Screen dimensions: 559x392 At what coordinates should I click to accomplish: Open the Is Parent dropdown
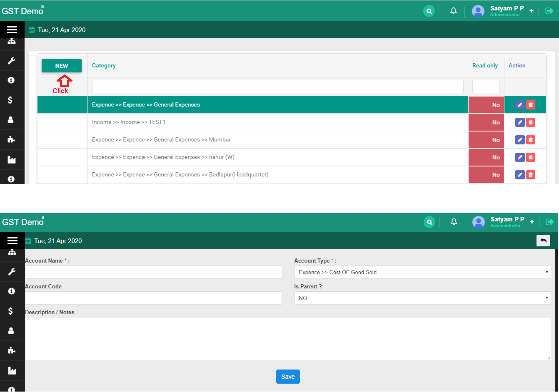[x=422, y=298]
